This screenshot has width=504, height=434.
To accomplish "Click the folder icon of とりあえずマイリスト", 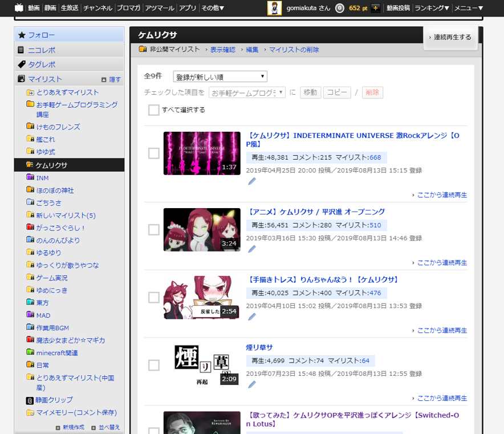I will pyautogui.click(x=30, y=92).
